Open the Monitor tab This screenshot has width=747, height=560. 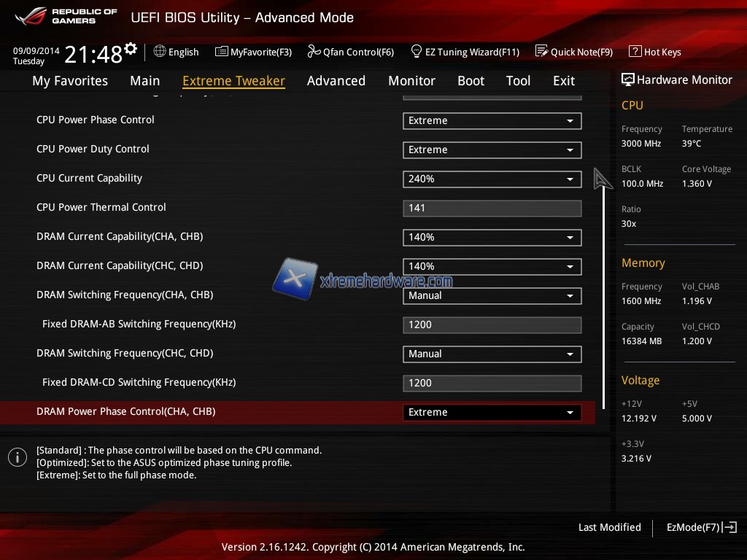[411, 81]
